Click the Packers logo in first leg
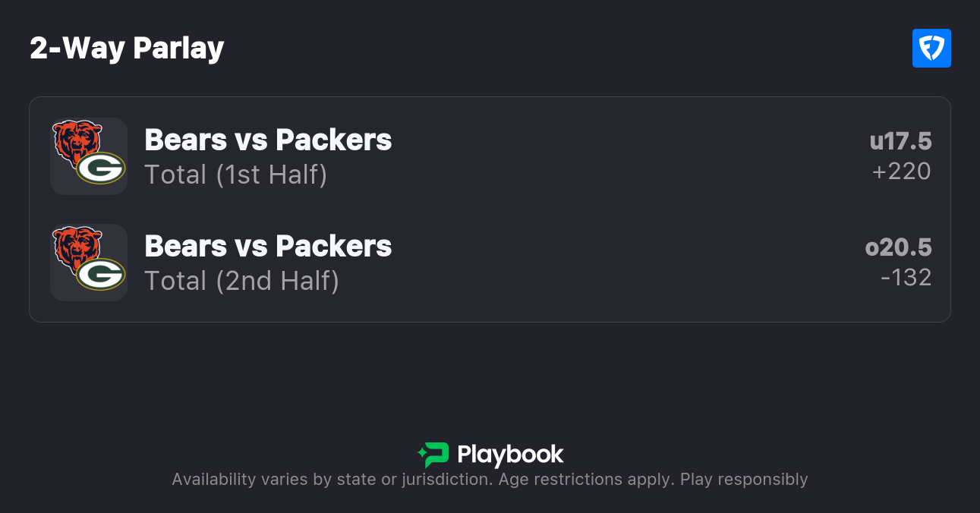Screen dimensions: 980x513 [x=101, y=168]
